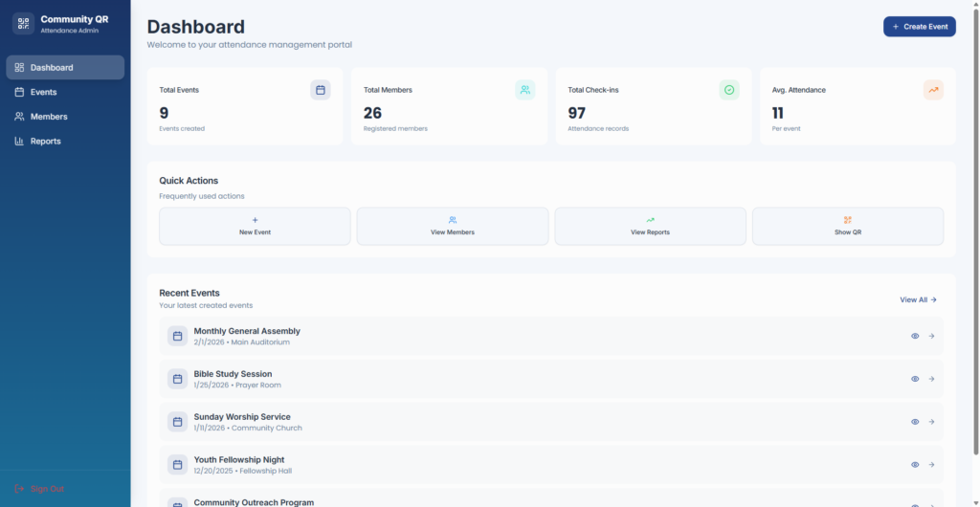
Task: Open Youth Fellowship Night via arrow
Action: [931, 465]
